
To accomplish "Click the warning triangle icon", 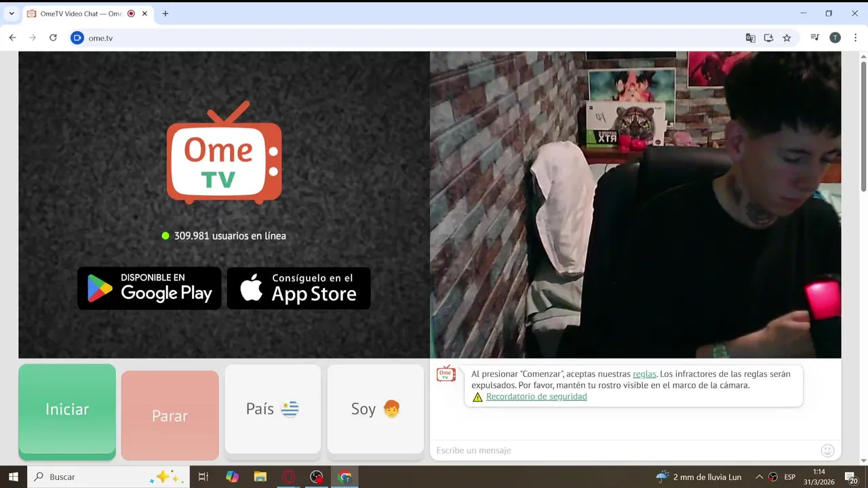I will pyautogui.click(x=477, y=397).
